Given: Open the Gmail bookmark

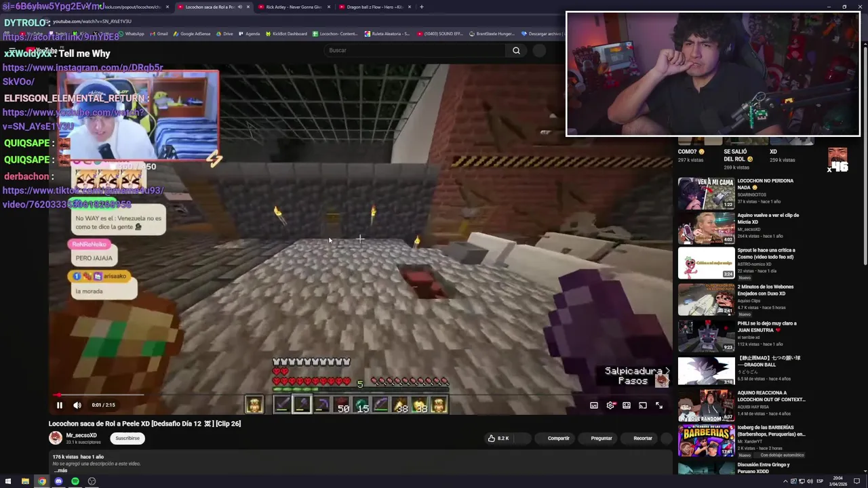Looking at the screenshot, I should 159,33.
